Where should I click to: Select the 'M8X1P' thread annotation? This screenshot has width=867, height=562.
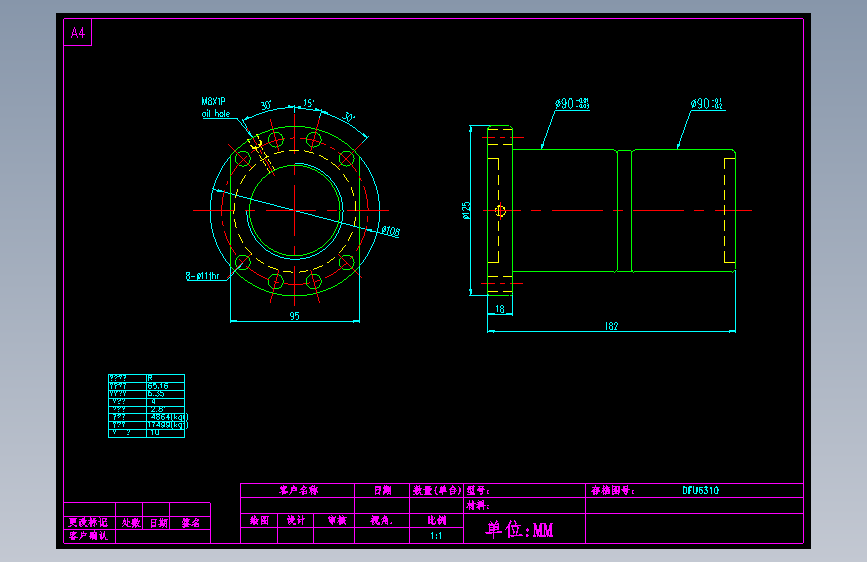[213, 101]
